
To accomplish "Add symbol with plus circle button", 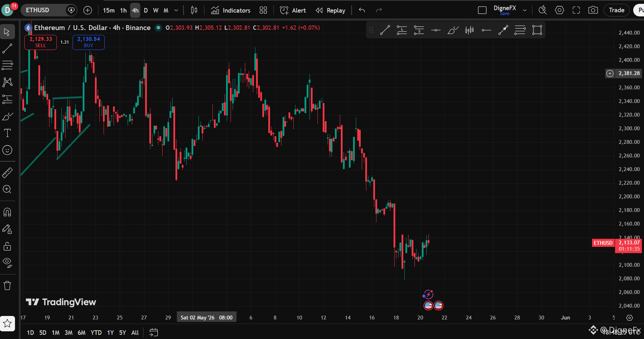I will 88,10.
